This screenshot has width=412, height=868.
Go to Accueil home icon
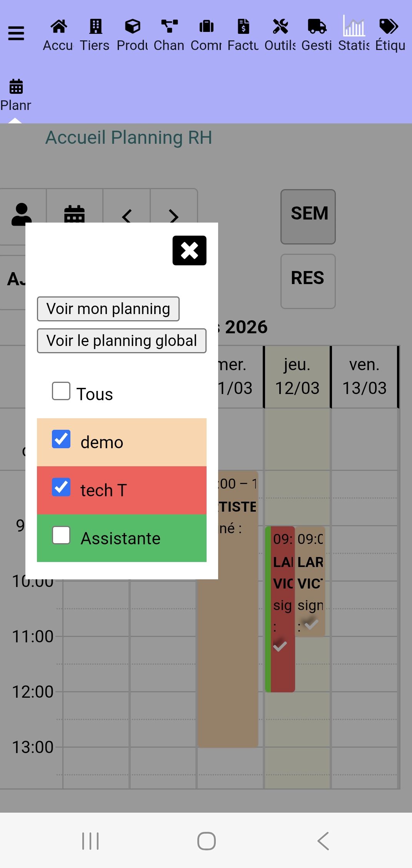(x=58, y=27)
